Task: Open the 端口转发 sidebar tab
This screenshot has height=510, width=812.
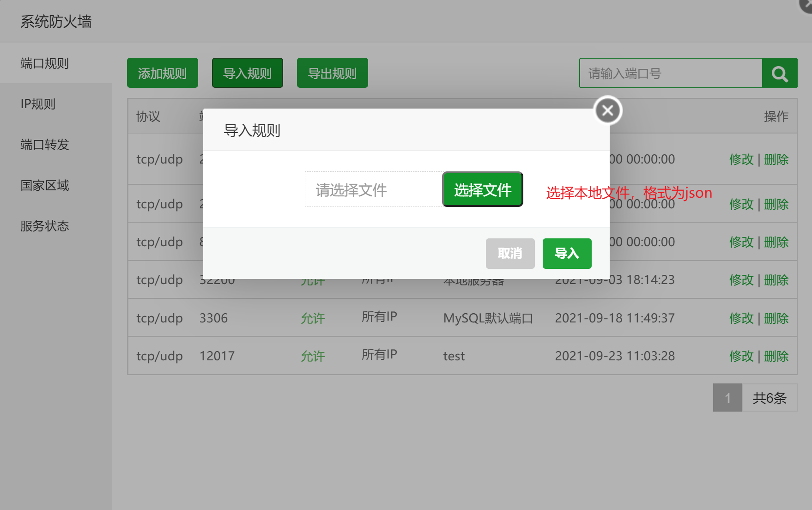Action: point(45,145)
